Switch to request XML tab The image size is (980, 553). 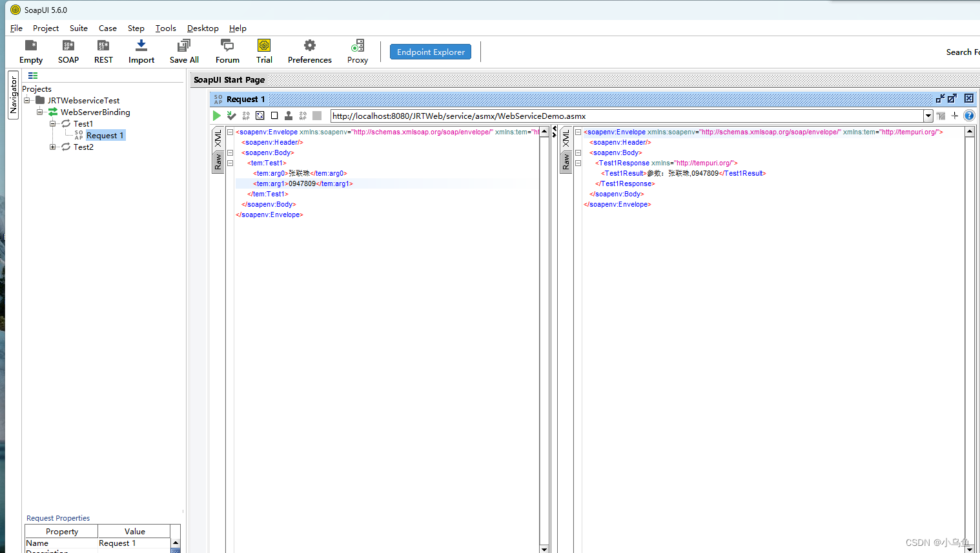218,138
